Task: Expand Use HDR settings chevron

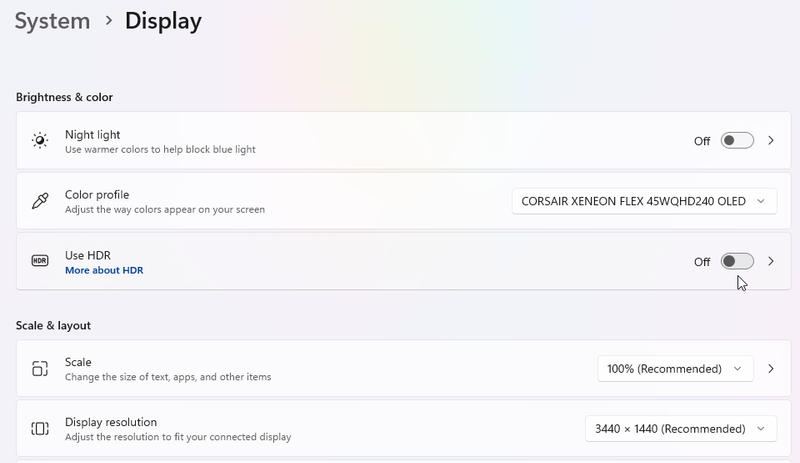Action: coord(771,261)
